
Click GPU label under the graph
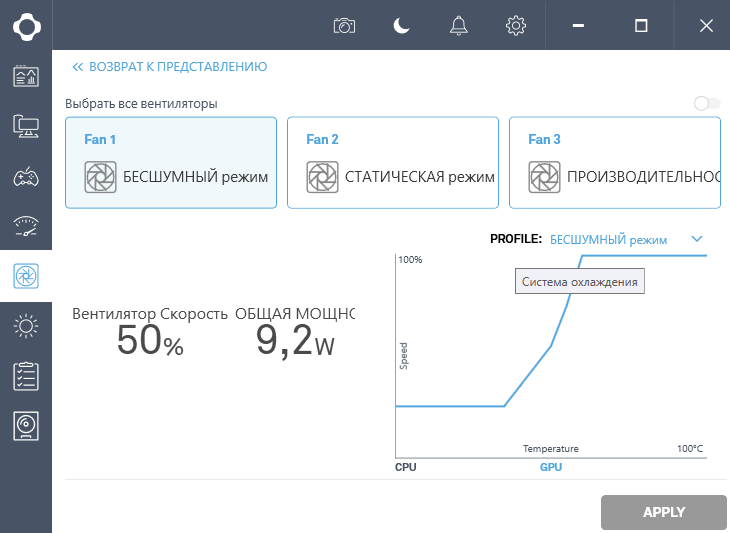point(551,467)
